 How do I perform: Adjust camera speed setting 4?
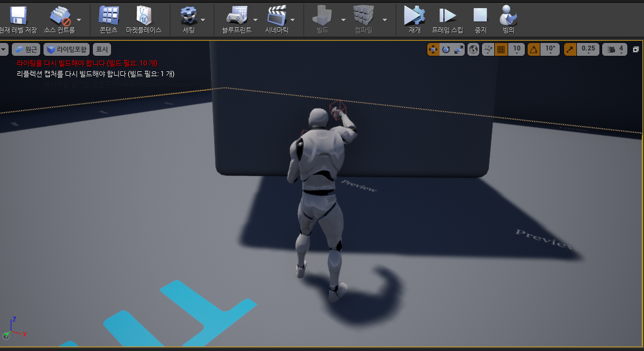[615, 49]
